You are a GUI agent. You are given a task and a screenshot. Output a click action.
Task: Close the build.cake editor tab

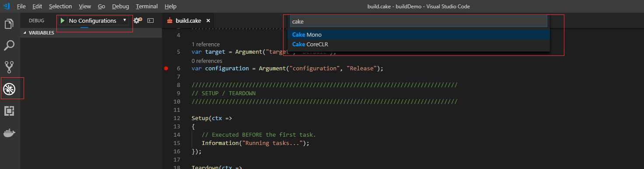click(208, 21)
